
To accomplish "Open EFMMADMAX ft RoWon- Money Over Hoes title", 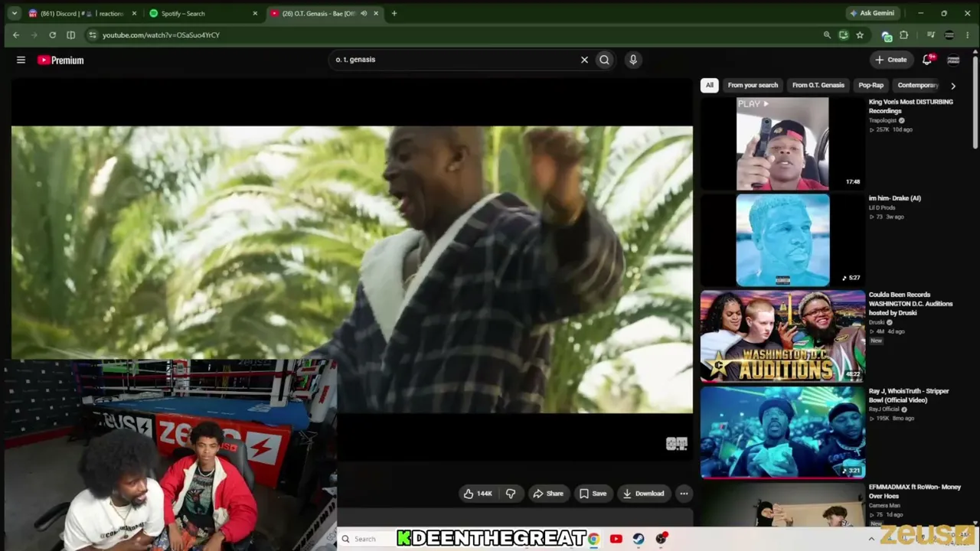I will coord(914,491).
